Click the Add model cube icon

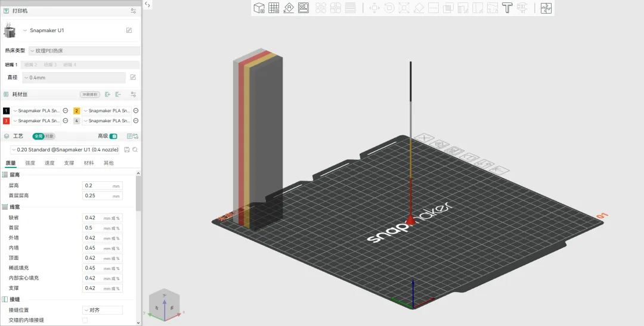point(259,8)
